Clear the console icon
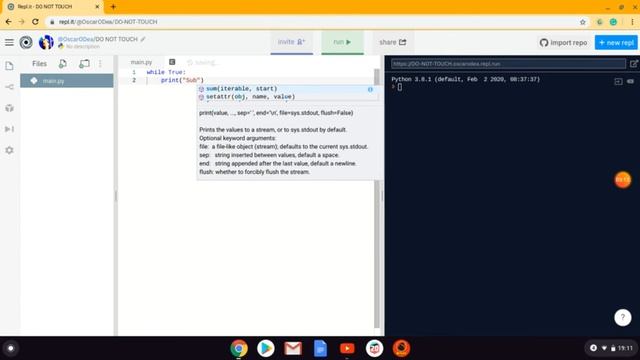 631,81
